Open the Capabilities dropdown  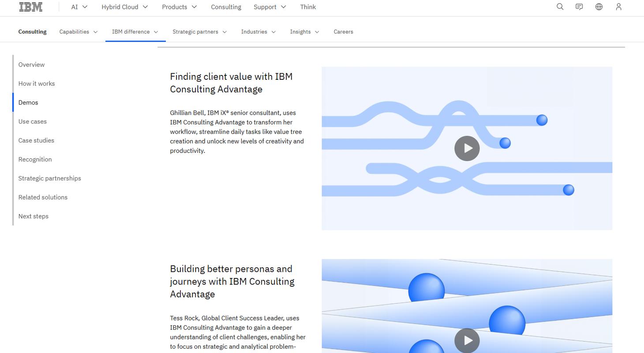click(79, 32)
